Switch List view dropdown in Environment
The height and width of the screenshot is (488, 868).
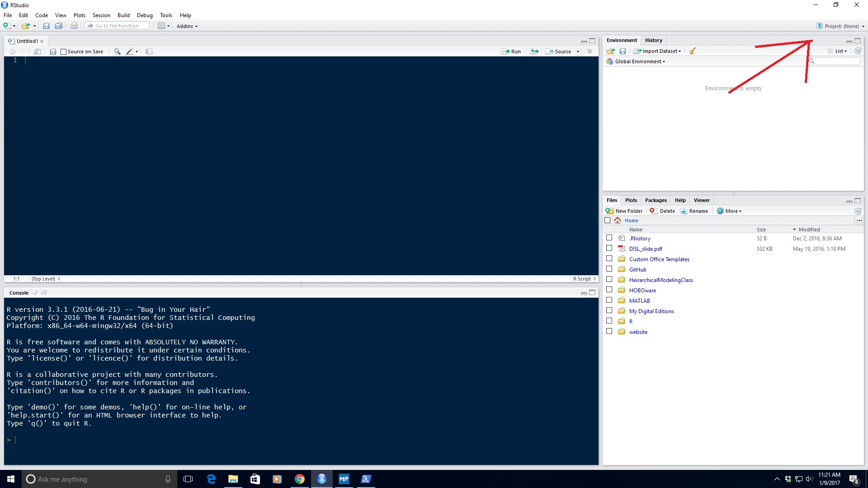point(838,51)
